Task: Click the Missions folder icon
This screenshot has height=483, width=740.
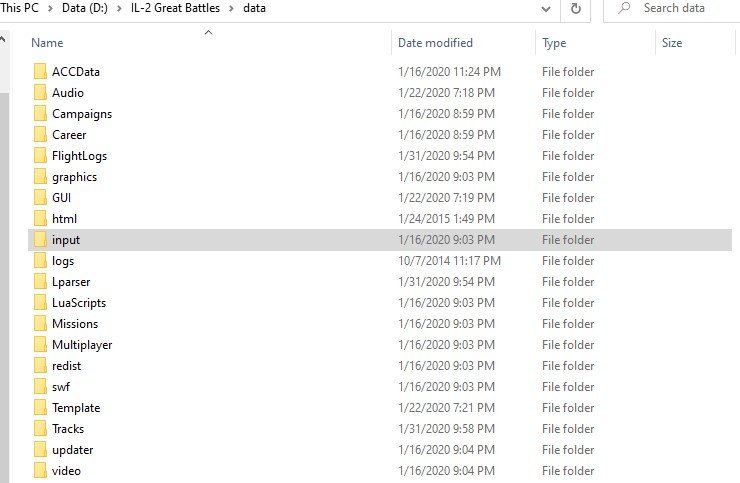Action: click(41, 323)
